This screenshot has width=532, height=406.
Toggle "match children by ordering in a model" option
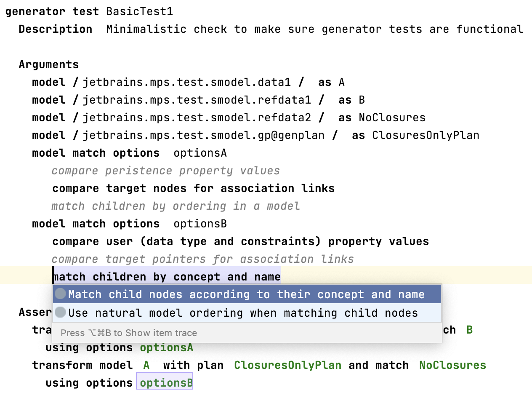coord(176,206)
